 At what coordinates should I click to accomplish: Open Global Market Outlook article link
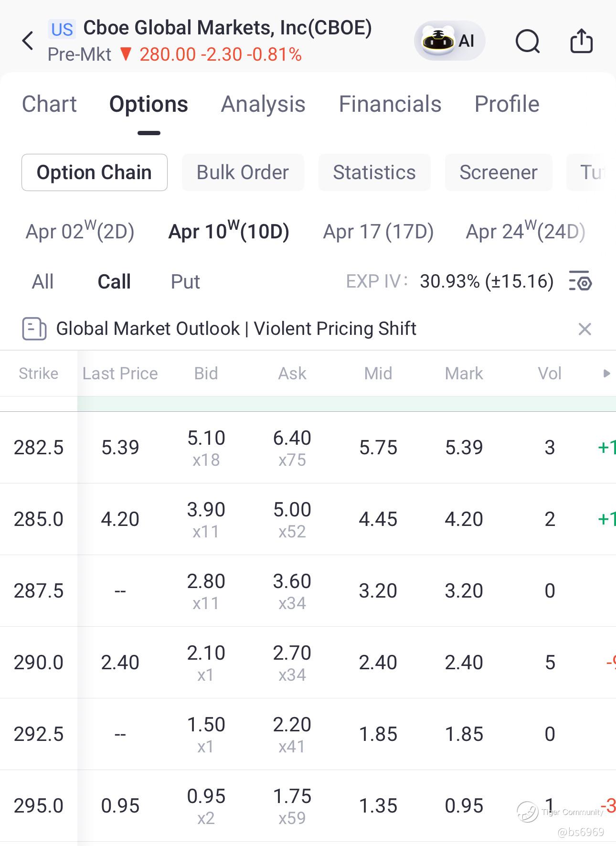tap(236, 329)
